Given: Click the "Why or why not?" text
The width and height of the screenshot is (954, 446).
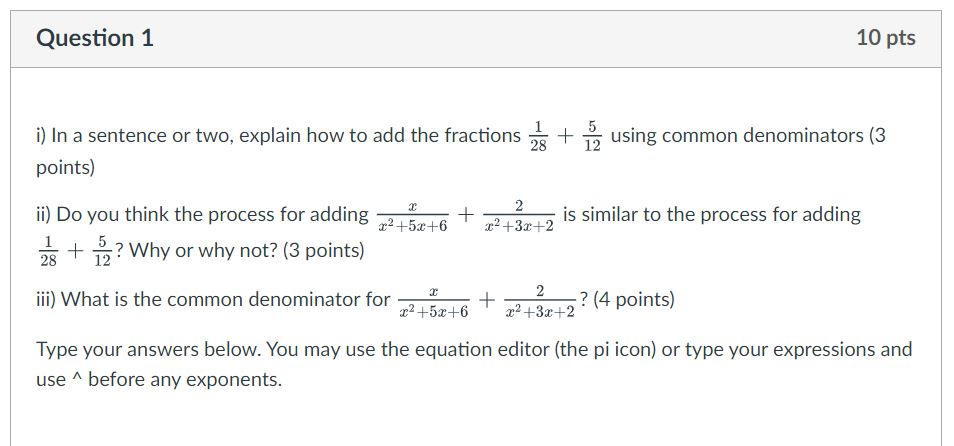Looking at the screenshot, I should 203,250.
